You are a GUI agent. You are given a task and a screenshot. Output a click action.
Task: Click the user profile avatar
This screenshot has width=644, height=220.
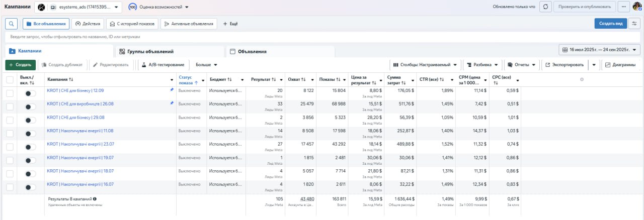click(637, 7)
